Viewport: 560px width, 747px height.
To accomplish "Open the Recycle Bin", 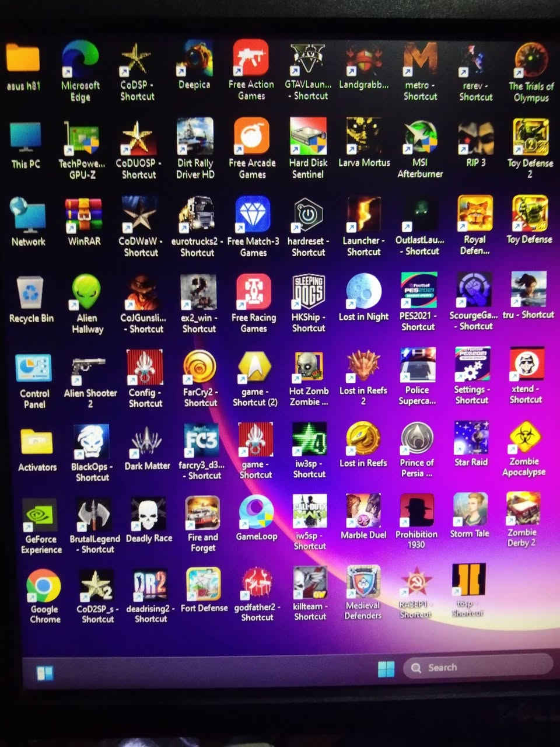I will point(30,294).
